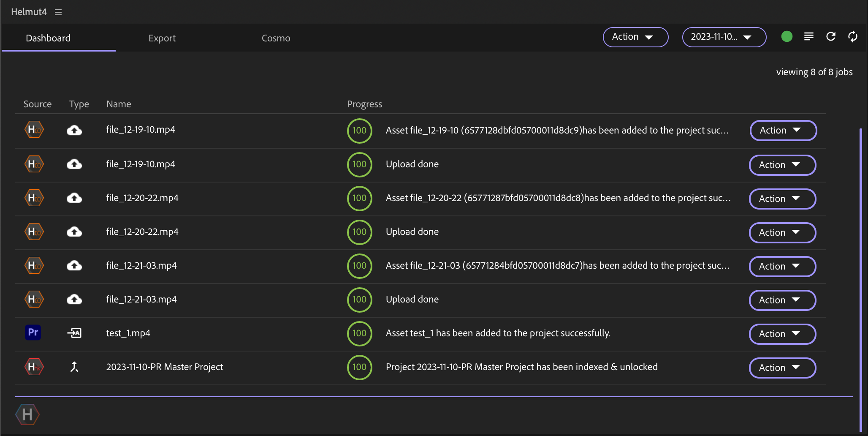Click the merge type icon for Master Project
The image size is (868, 436).
(74, 367)
